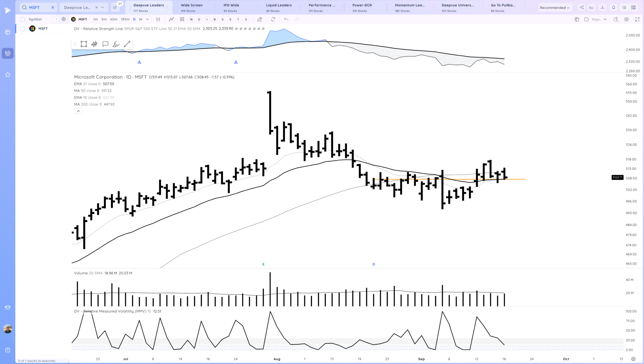Tick the Symbol header select-all checkbox
Viewport: 644px width, 364px height.
click(23, 19)
